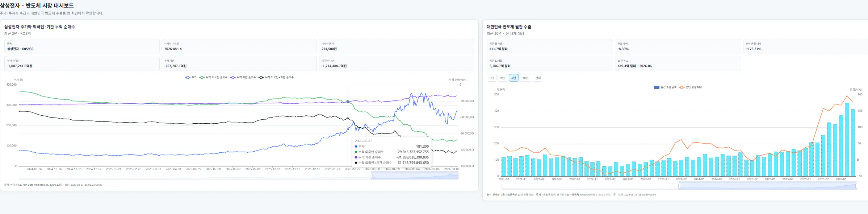Select the 1년 range button
Image resolution: width=868 pixels, height=214 pixels.
pos(491,78)
